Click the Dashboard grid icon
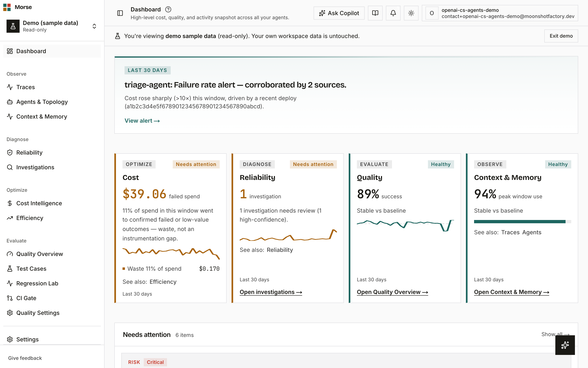The width and height of the screenshot is (588, 368). [x=10, y=51]
